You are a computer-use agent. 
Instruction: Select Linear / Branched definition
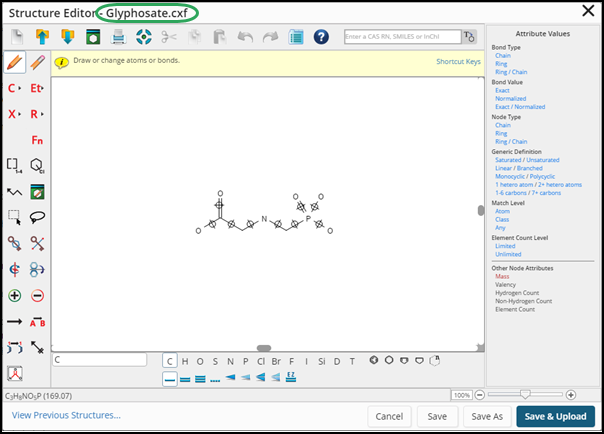519,168
